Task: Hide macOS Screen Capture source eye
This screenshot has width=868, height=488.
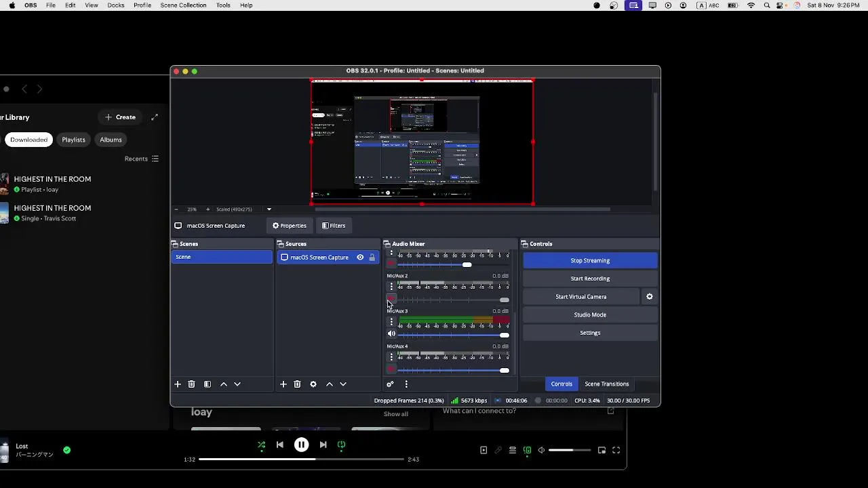Action: tap(360, 258)
